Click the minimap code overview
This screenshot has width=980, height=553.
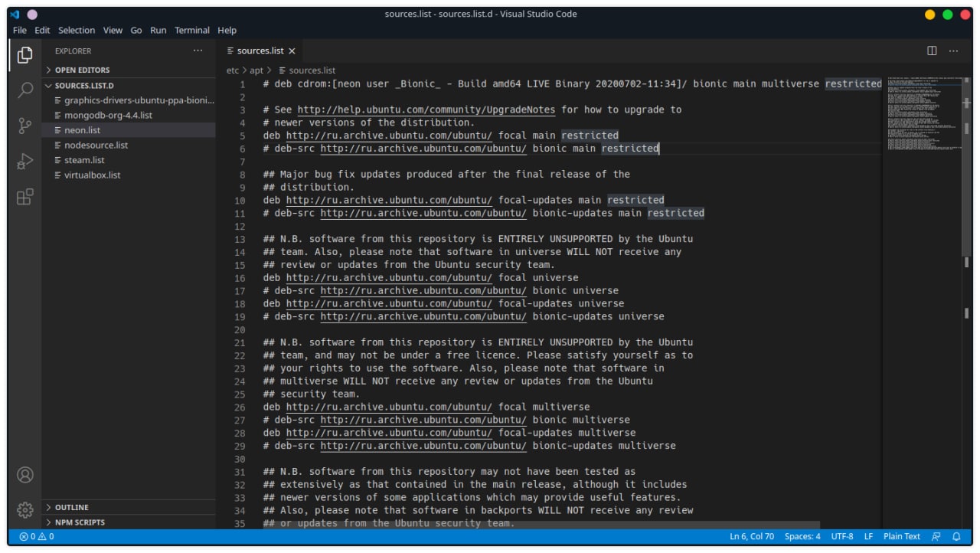click(923, 115)
